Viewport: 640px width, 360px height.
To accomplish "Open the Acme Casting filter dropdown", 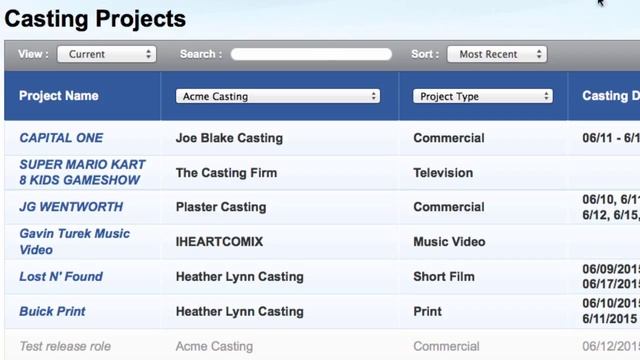I will click(x=278, y=96).
